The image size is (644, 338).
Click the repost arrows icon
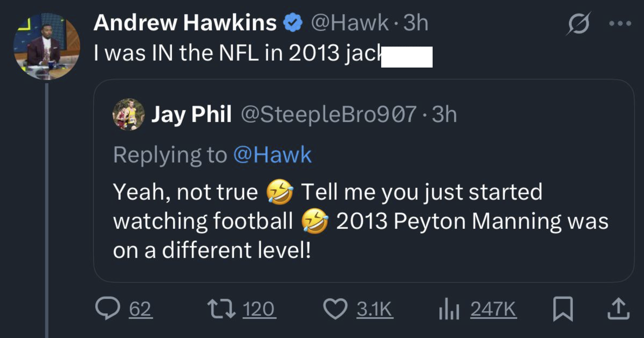pyautogui.click(x=221, y=309)
